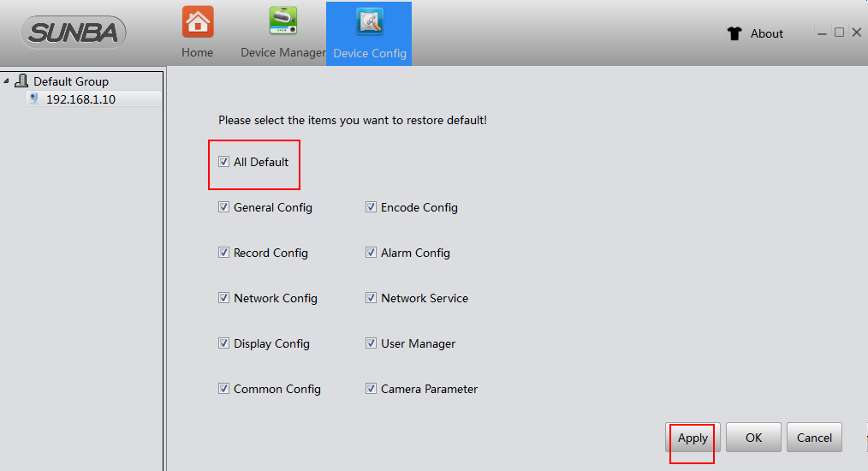Viewport: 868px width, 471px height.
Task: Toggle the Display Config checkbox
Action: 223,343
